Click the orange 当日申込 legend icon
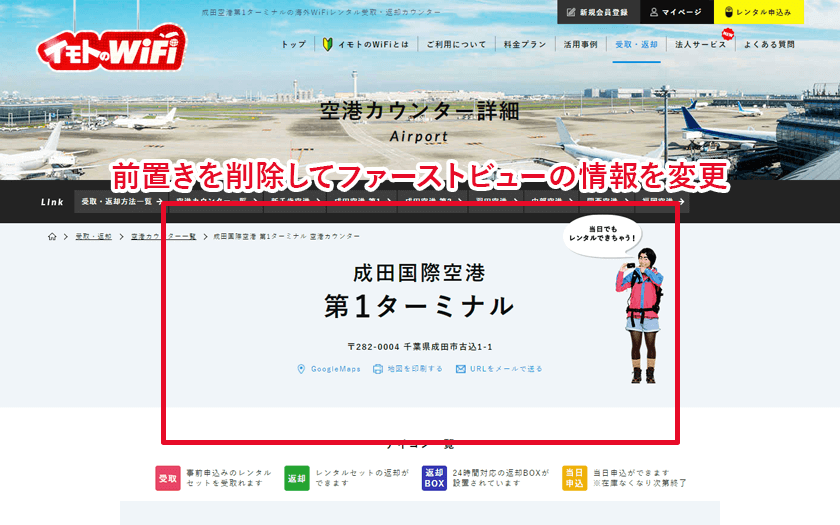Viewport: 840px width, 525px height. 574,478
